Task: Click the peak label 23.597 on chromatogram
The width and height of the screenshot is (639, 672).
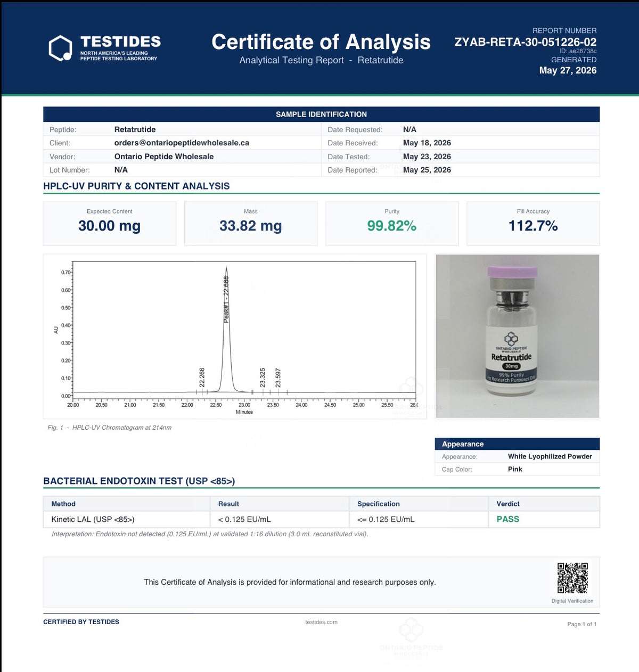Action: point(278,377)
